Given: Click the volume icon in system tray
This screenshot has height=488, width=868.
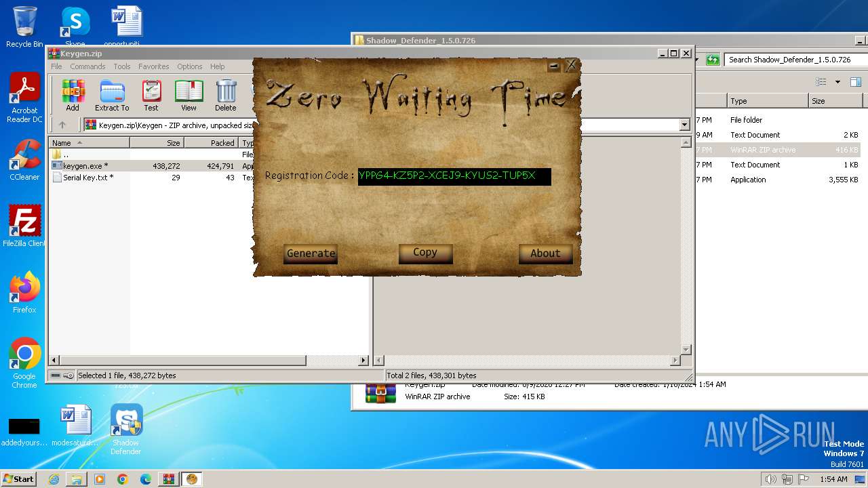Looking at the screenshot, I should pos(770,479).
